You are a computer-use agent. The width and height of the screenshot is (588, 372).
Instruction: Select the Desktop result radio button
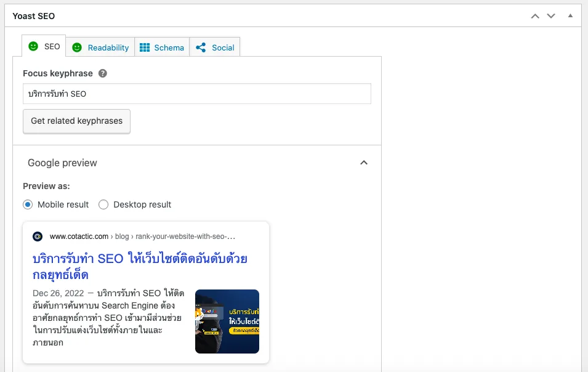tap(103, 204)
